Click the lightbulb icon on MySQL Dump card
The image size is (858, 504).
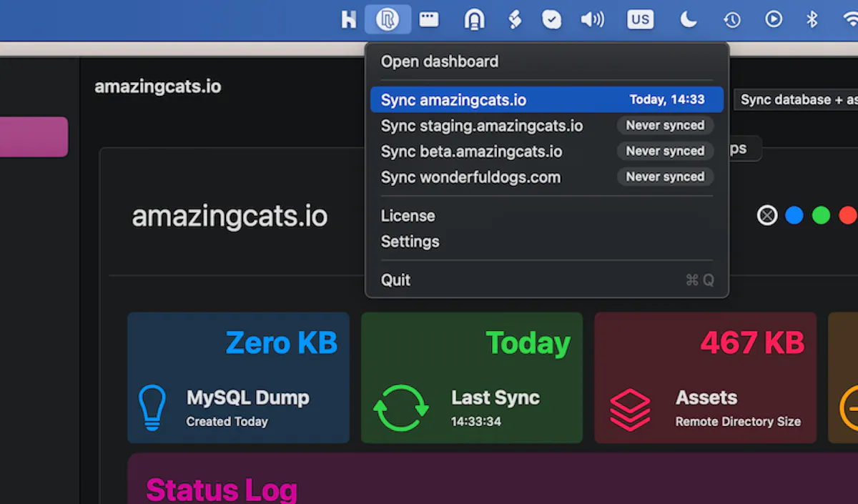click(152, 407)
